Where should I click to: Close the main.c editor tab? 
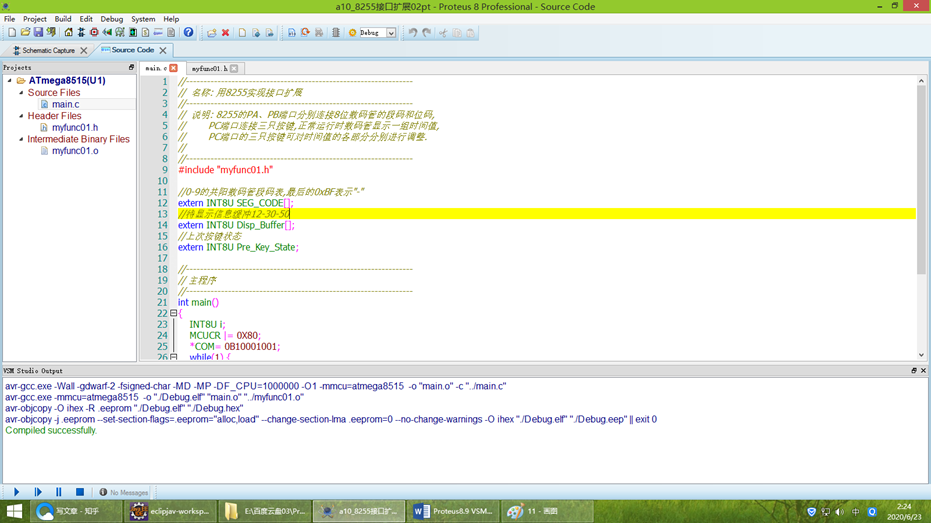coord(173,68)
